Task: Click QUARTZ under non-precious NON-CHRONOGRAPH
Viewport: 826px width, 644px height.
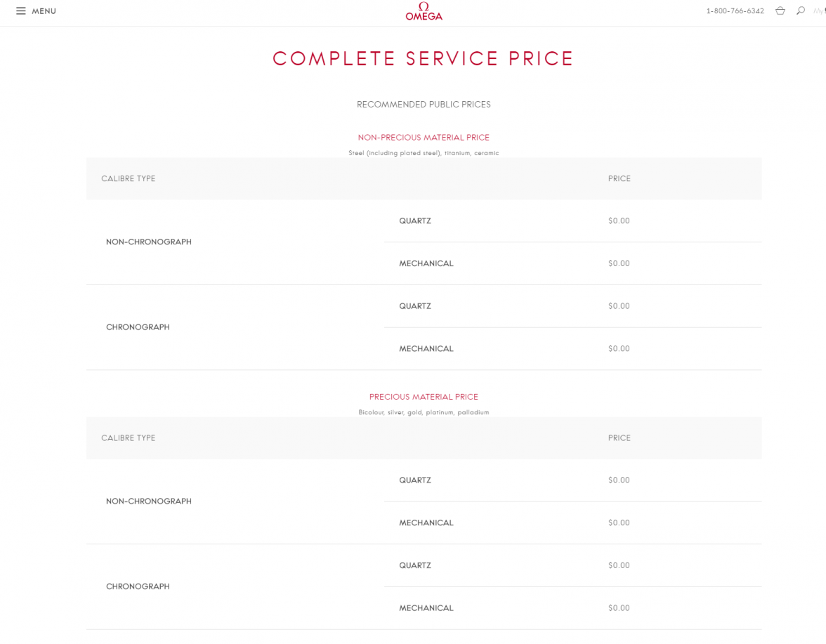Action: click(x=414, y=221)
